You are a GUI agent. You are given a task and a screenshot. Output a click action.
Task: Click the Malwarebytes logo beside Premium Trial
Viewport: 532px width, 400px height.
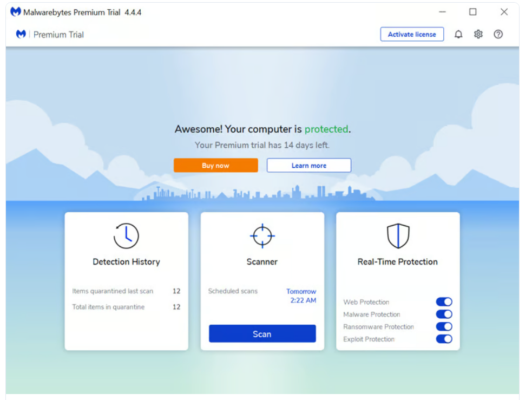click(x=21, y=35)
